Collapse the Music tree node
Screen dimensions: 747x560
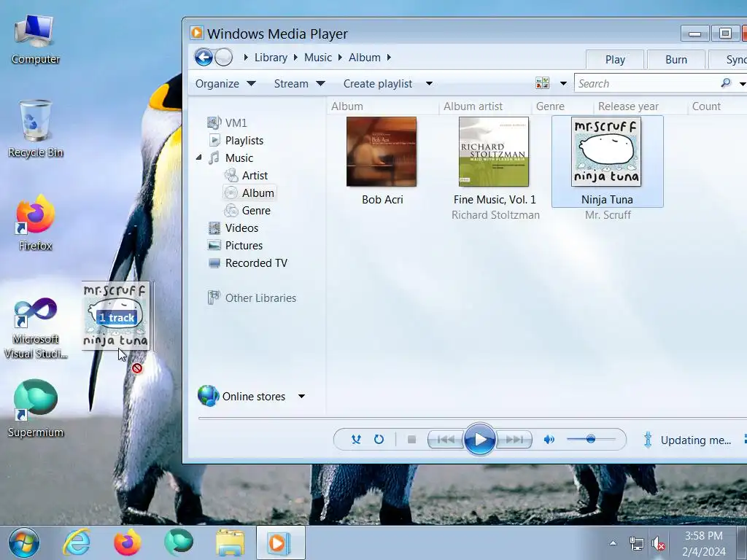pyautogui.click(x=198, y=157)
